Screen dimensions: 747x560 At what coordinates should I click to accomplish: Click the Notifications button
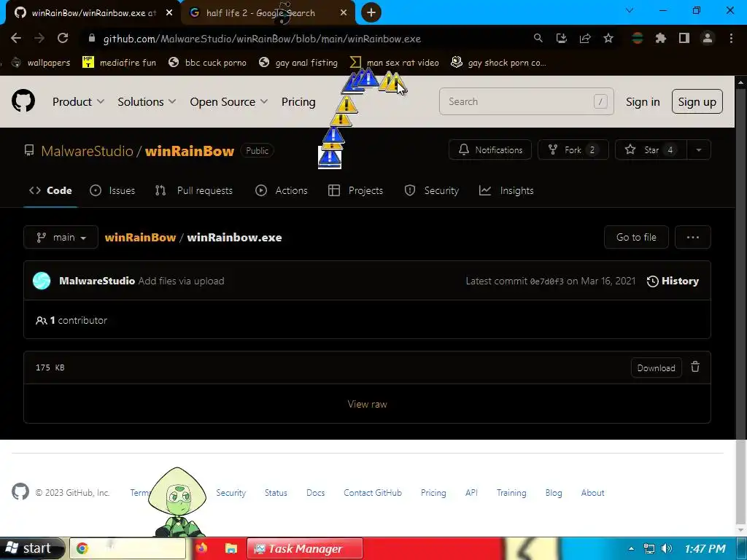coord(489,149)
